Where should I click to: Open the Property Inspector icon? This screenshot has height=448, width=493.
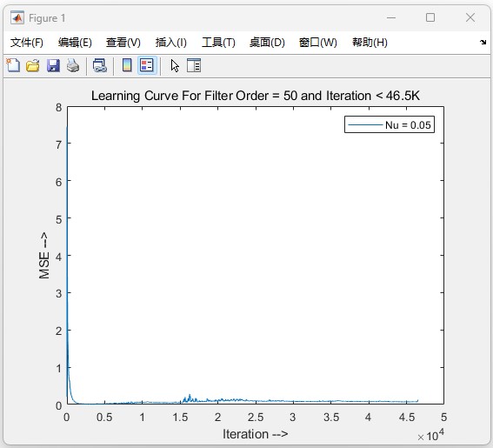pyautogui.click(x=194, y=65)
